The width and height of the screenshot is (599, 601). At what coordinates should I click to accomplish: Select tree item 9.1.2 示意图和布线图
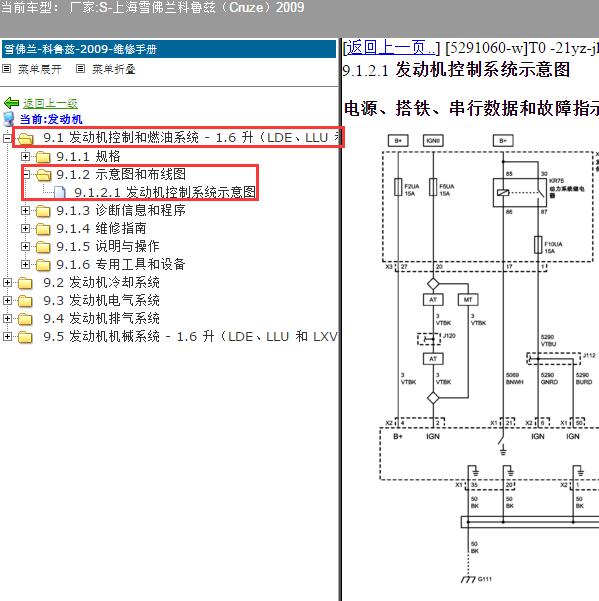click(x=121, y=174)
